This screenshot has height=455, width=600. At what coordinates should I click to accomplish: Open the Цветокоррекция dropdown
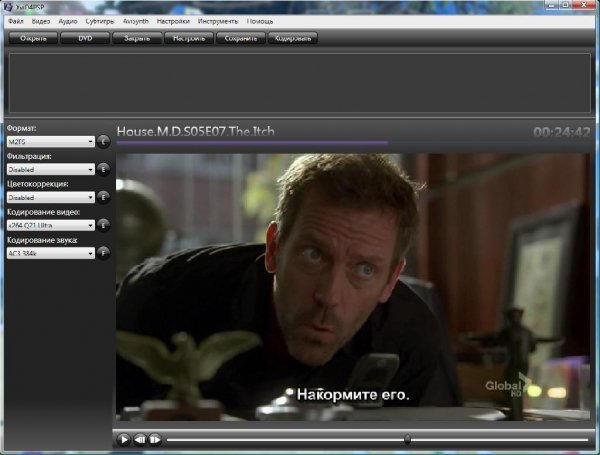51,197
